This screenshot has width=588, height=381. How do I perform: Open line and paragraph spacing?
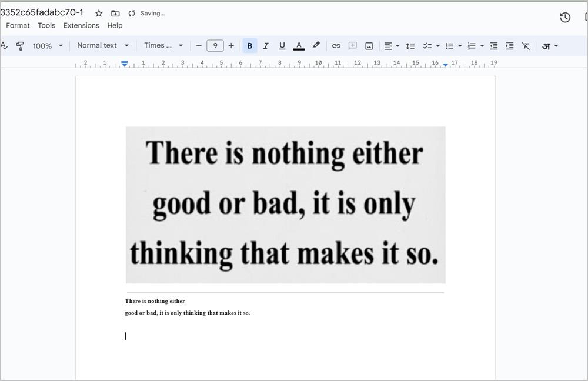(x=410, y=46)
